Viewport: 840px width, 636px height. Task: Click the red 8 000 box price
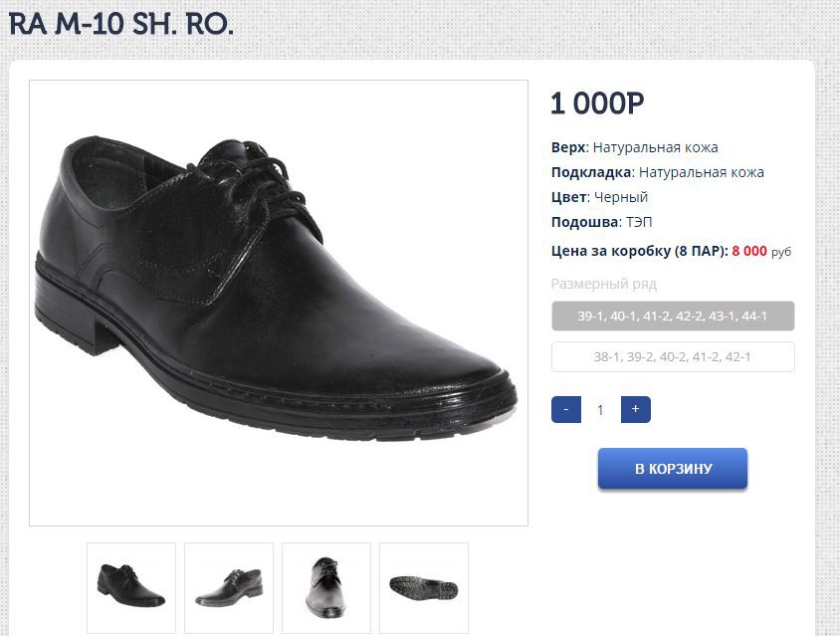click(x=749, y=251)
